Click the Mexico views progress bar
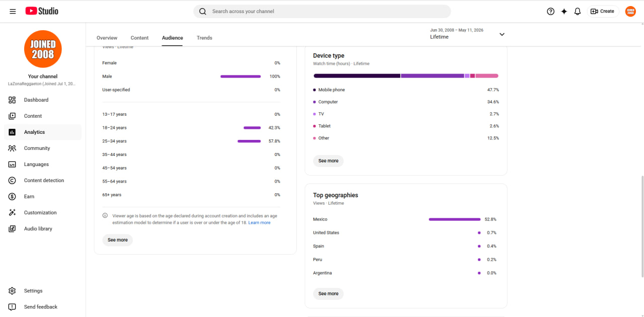 coord(455,219)
